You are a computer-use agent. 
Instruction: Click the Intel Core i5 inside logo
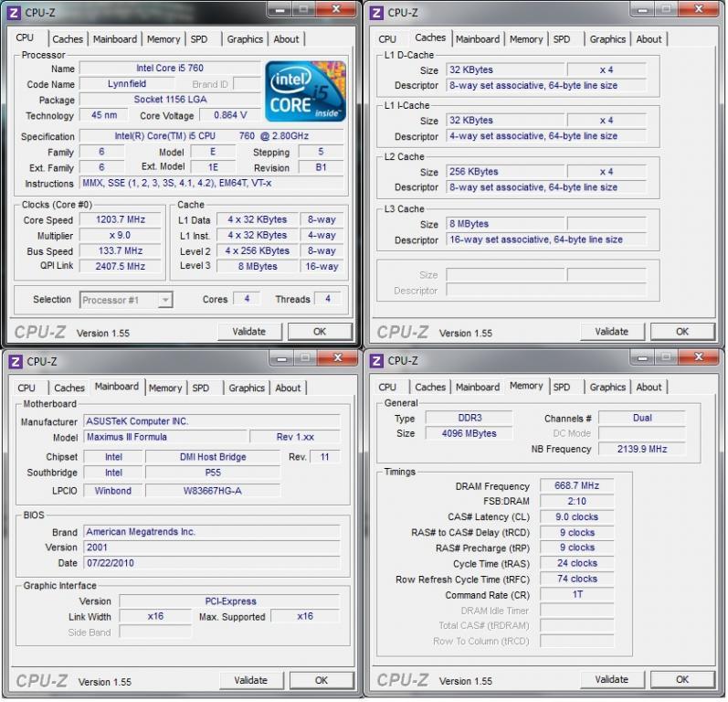pos(305,91)
